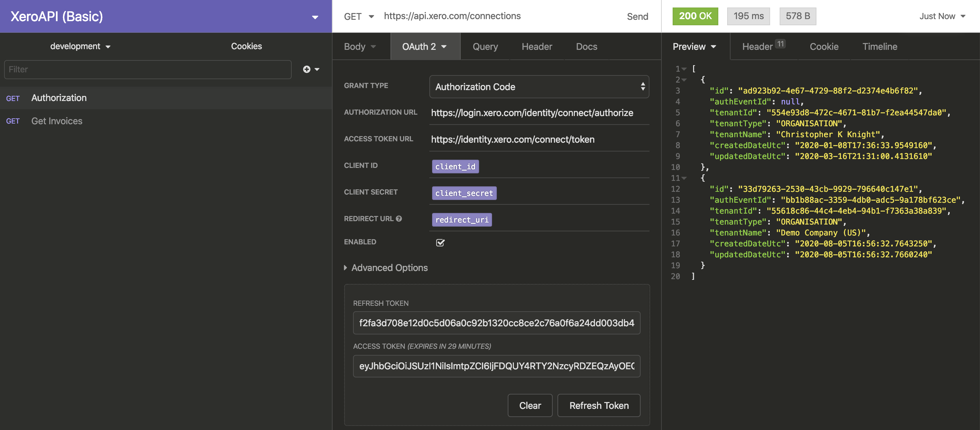980x430 pixels.
Task: Switch to the Cookie tab
Action: click(x=824, y=46)
